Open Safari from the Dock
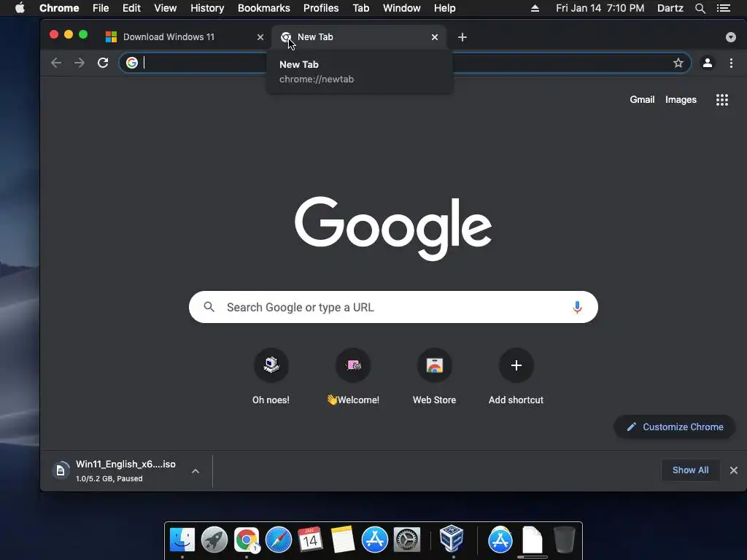This screenshot has height=560, width=747. pos(278,540)
